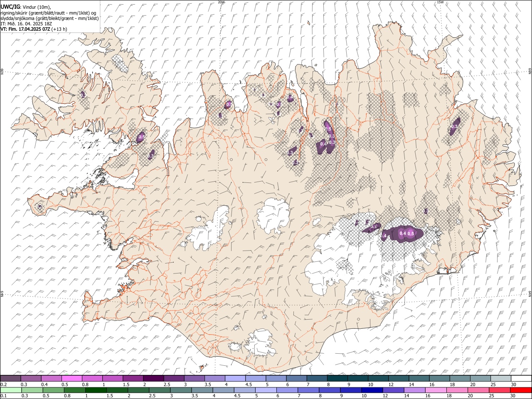The width and height of the screenshot is (532, 399).
Task: Click the 20W longitude label
Action: (221, 2)
